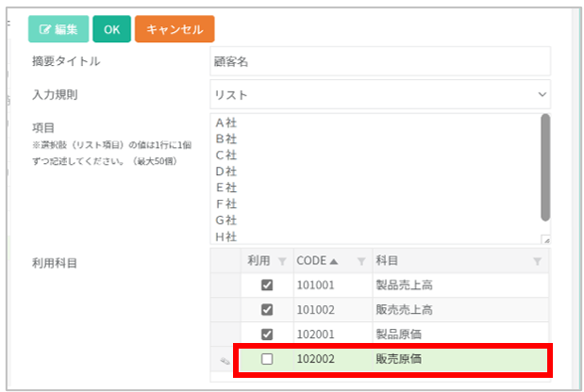Image resolution: width=584 pixels, height=392 pixels.
Task: Click the resize handle of the 項目 textarea
Action: (x=545, y=239)
